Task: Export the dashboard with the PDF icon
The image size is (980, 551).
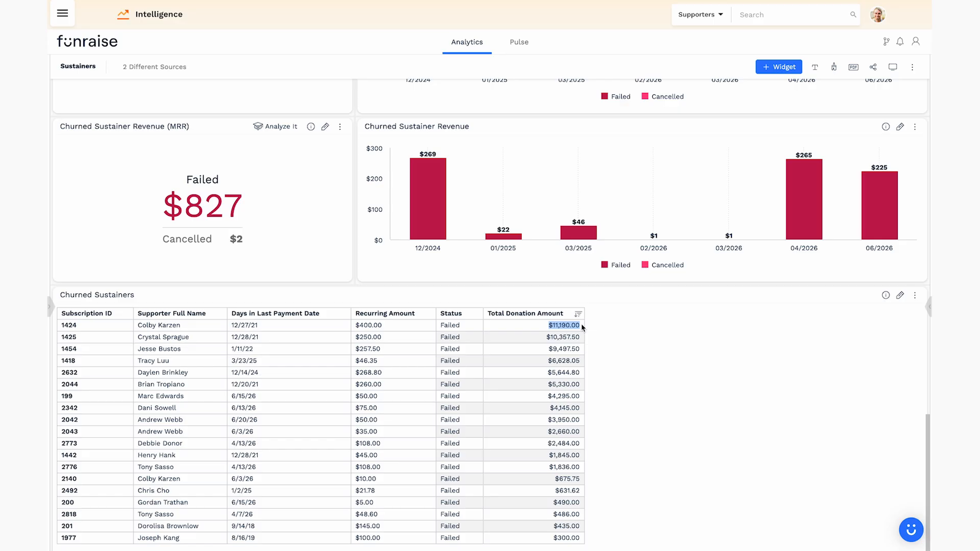Action: tap(853, 67)
